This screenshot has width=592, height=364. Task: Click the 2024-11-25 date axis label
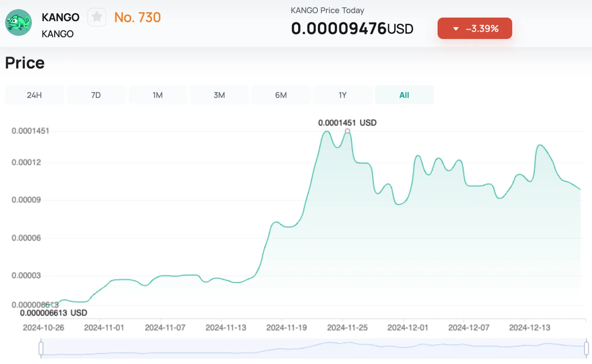347,327
